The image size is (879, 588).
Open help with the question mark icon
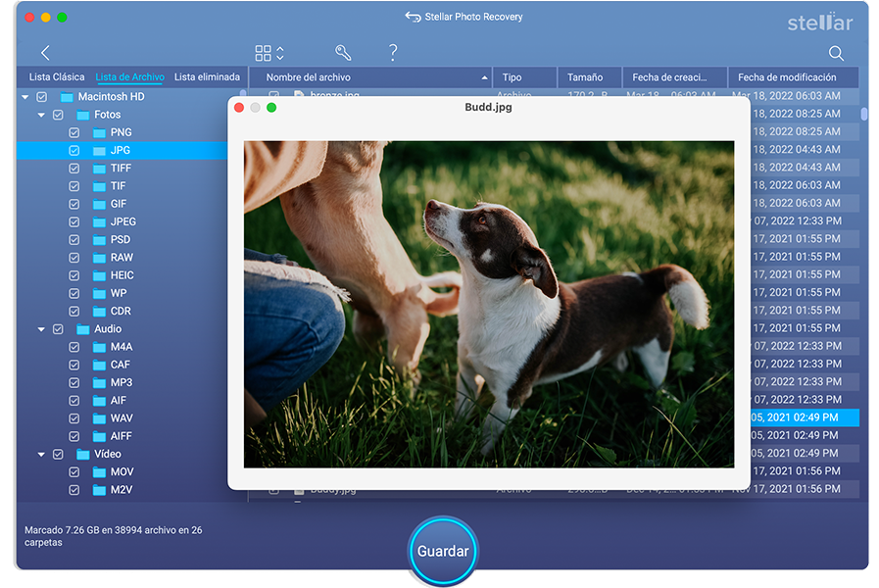tap(393, 53)
